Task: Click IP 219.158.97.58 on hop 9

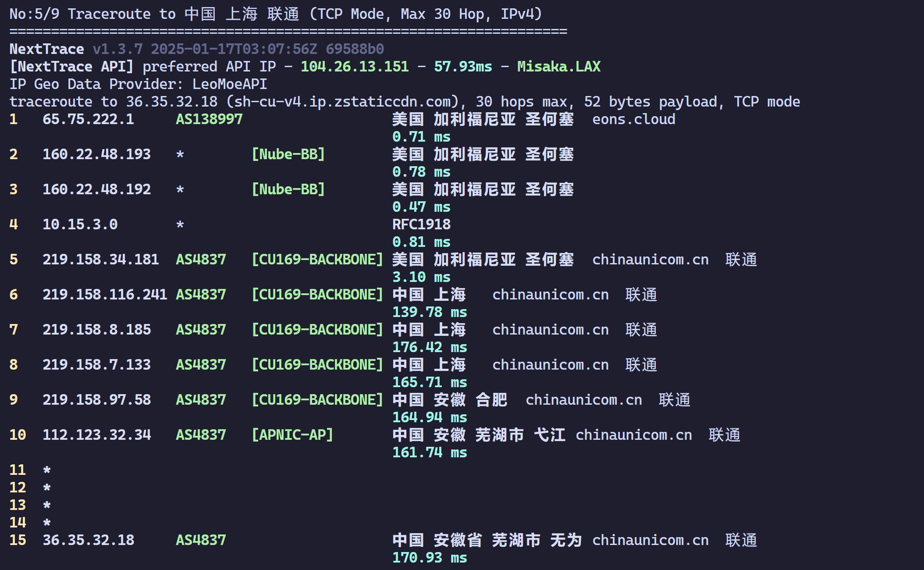Action: [96, 400]
